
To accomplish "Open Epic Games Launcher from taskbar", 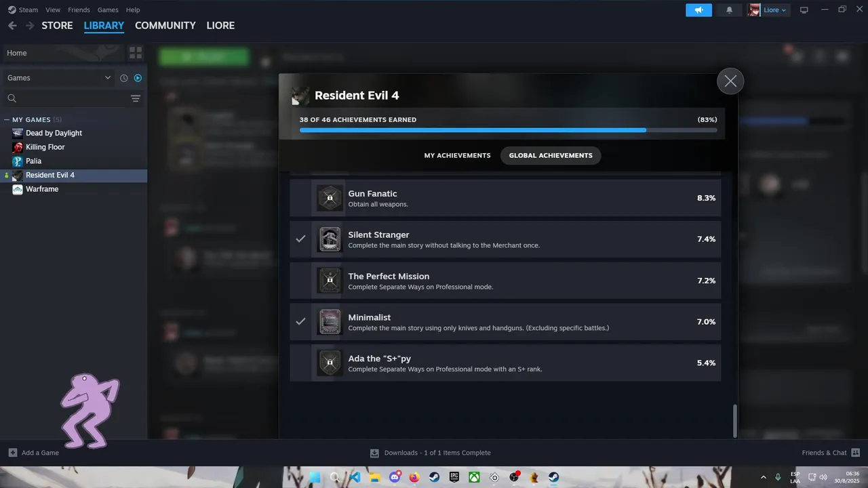I will pos(454,477).
